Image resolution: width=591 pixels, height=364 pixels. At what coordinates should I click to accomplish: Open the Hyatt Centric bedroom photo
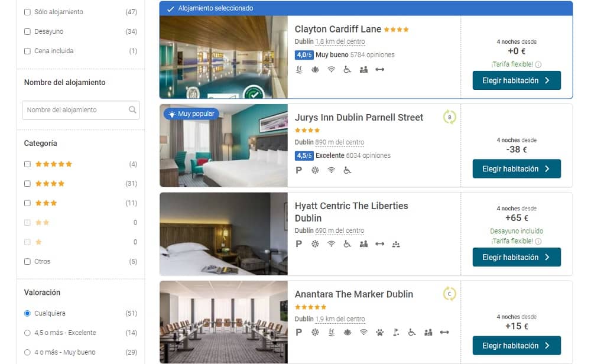point(223,233)
